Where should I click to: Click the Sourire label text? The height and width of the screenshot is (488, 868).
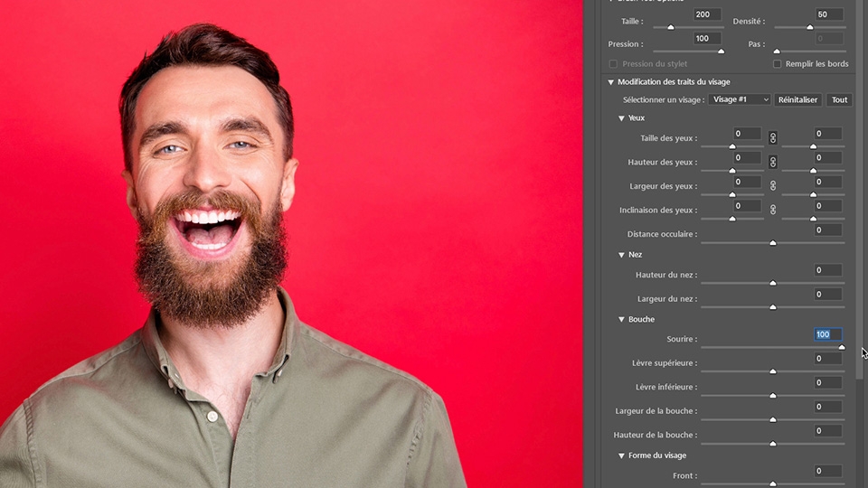[682, 339]
